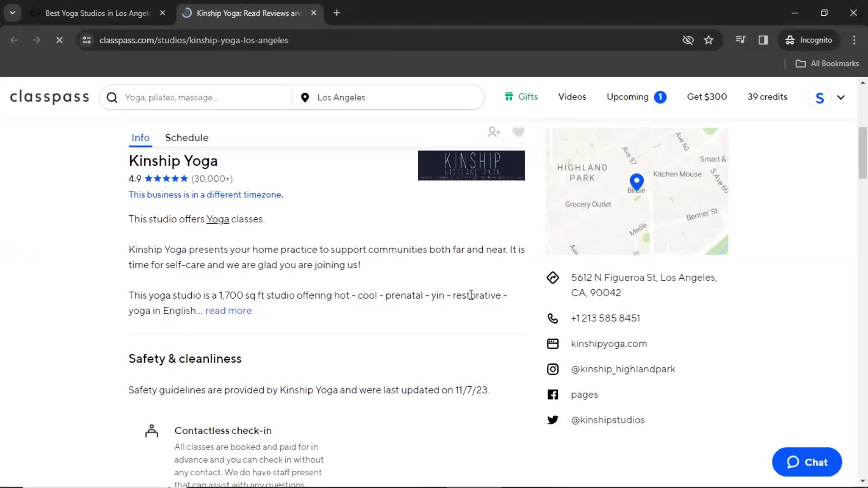Click the kinshipyoga.com website link
Viewport: 868px width, 488px height.
pyautogui.click(x=609, y=343)
